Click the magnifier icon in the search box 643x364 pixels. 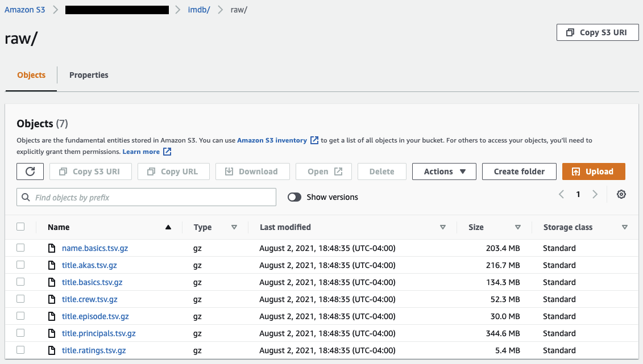pos(26,198)
